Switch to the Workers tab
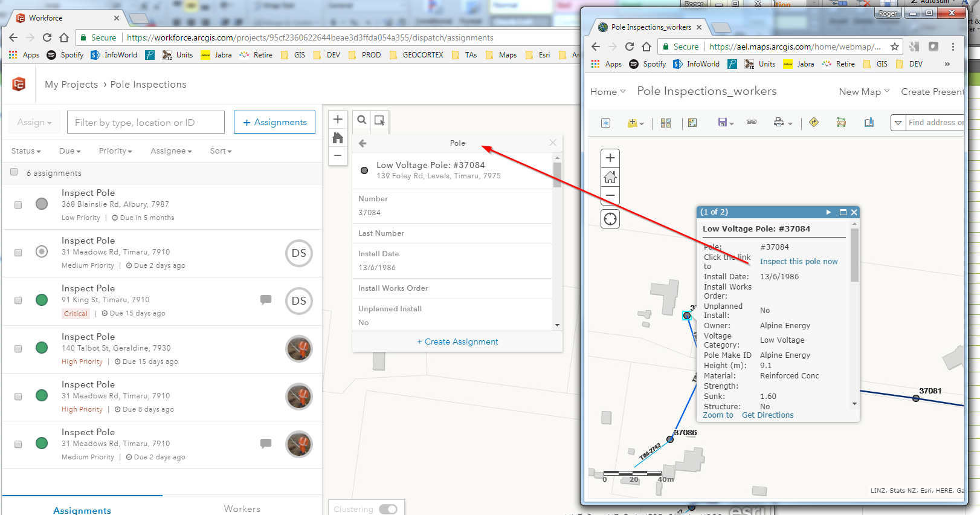Viewport: 980px width, 515px height. (x=242, y=509)
